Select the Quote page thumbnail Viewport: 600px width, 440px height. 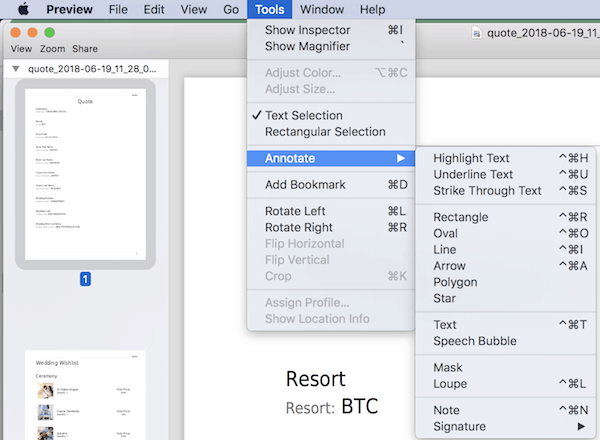[85, 174]
